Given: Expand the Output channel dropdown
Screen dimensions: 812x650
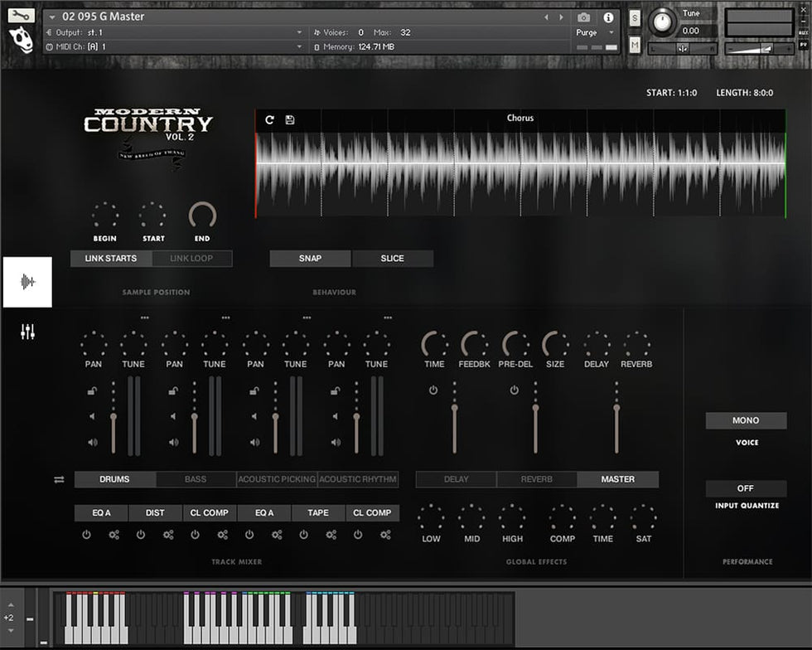Looking at the screenshot, I should pos(299,32).
